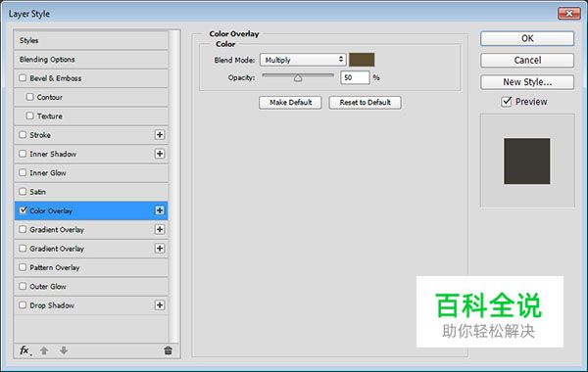The height and width of the screenshot is (372, 588).
Task: Click the move effect up arrow
Action: 44,350
